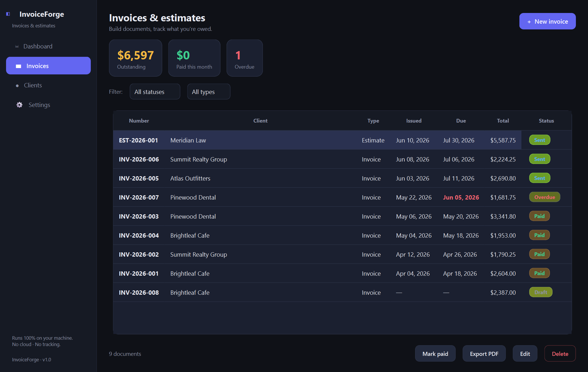Select invoice INV-2026-001
This screenshot has width=588, height=372.
tap(342, 273)
